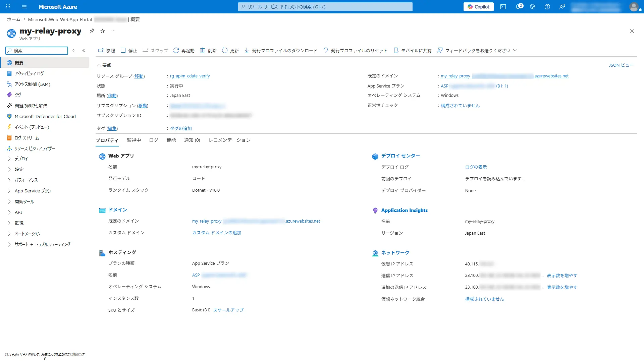The width and height of the screenshot is (644, 362).
Task: Click the 削除 (Delete) toolbar button
Action: pos(208,51)
